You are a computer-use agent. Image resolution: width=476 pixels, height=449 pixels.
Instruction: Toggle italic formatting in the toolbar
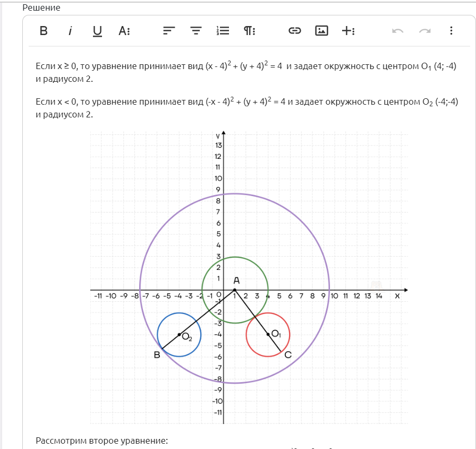[71, 31]
